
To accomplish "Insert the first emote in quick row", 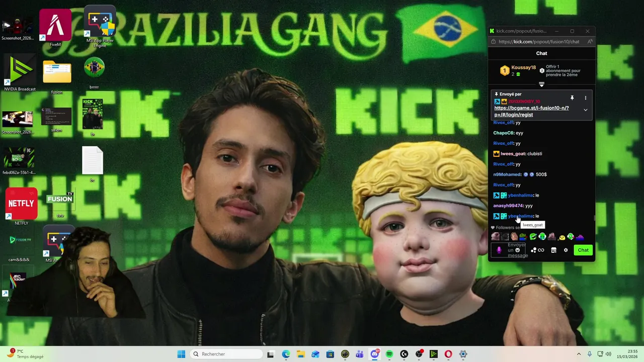I will pos(496,236).
